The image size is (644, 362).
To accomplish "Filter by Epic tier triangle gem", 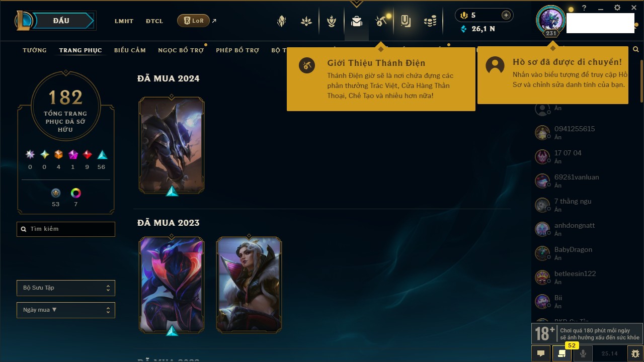I will [102, 155].
